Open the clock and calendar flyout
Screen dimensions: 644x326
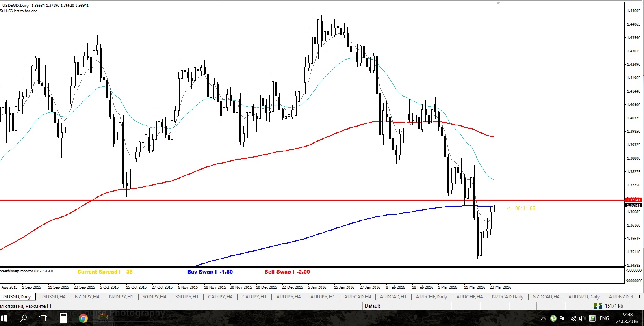[627, 318]
